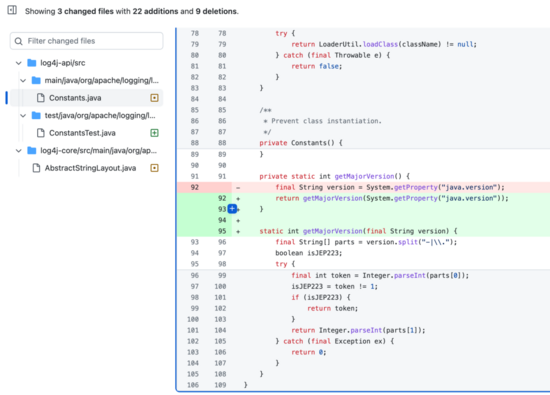The image size is (550, 395).
Task: Click old line number 78
Action: click(x=195, y=33)
